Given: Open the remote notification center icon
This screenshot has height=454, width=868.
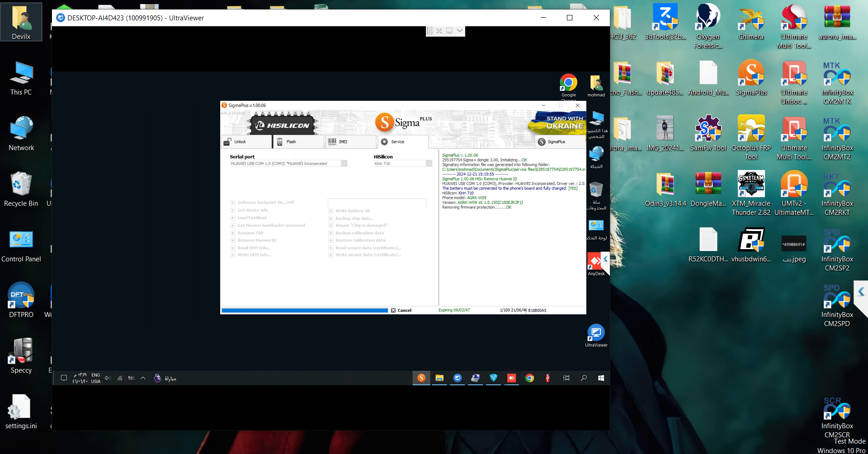Looking at the screenshot, I should click(x=64, y=378).
